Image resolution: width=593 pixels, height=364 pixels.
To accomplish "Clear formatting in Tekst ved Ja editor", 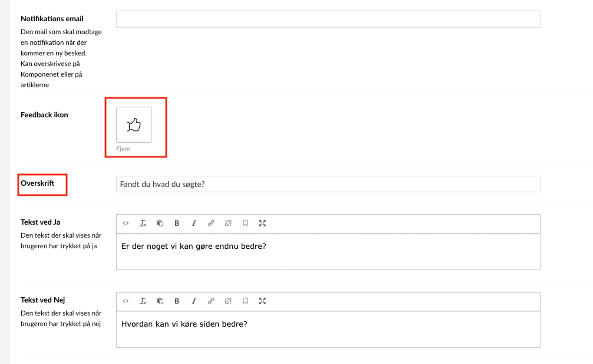I will [x=143, y=223].
